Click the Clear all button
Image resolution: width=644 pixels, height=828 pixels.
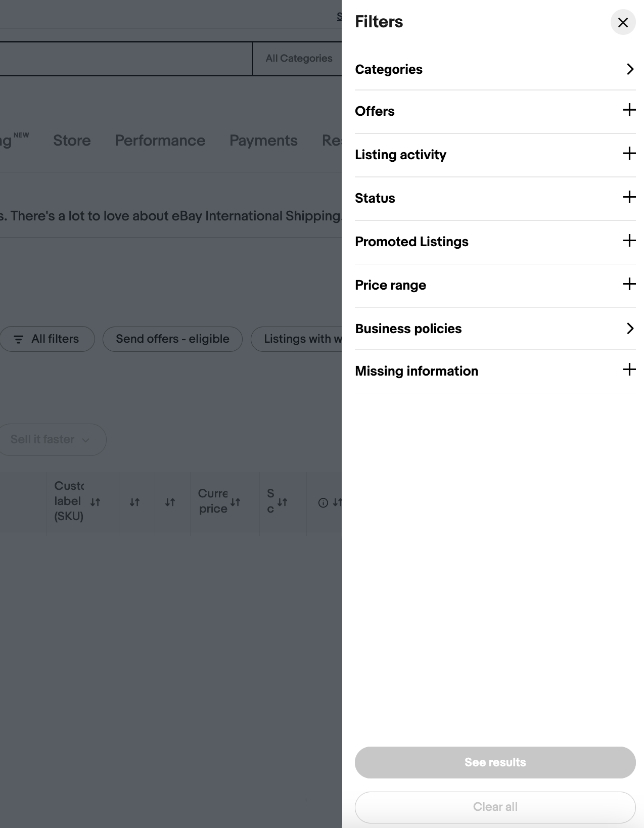tap(495, 807)
